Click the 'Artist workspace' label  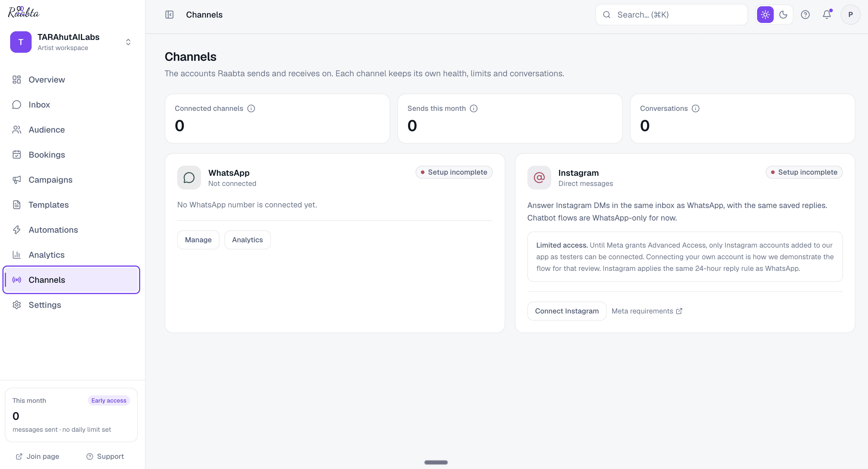pyautogui.click(x=63, y=48)
